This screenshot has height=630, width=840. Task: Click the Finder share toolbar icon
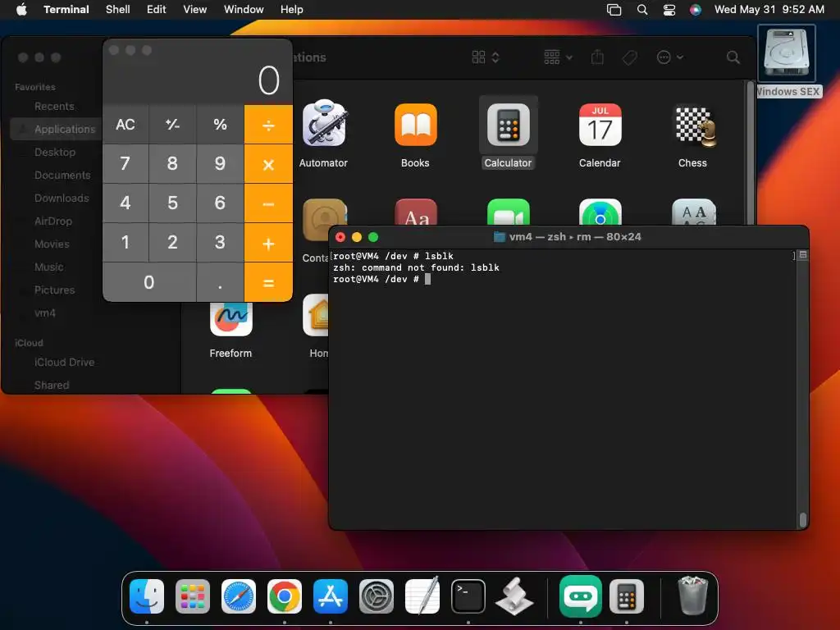click(x=597, y=57)
